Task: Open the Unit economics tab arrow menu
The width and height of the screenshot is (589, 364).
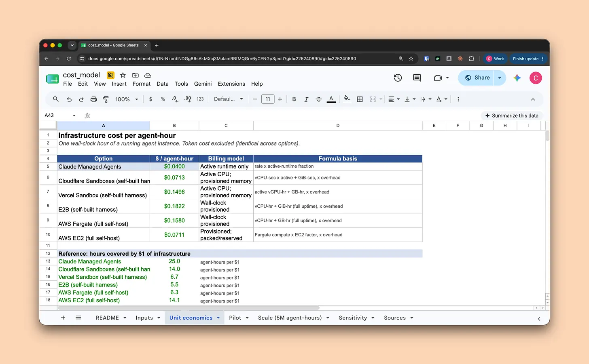Action: [218, 318]
